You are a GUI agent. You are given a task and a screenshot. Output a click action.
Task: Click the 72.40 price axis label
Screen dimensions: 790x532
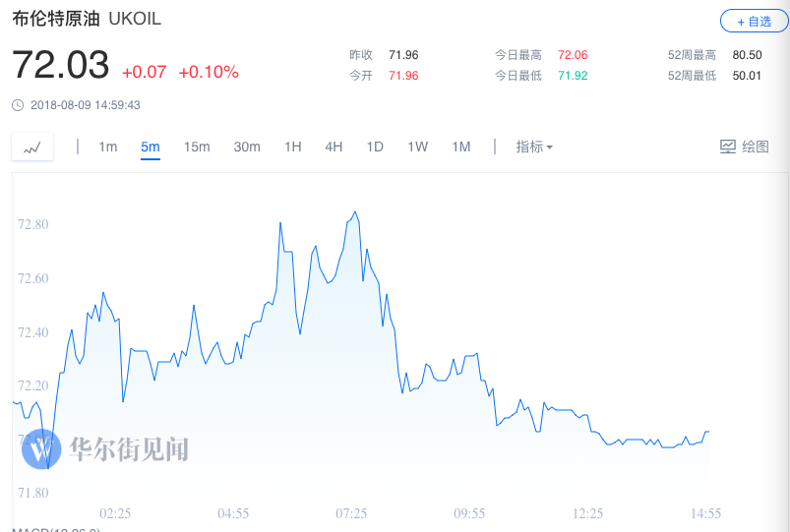point(33,332)
